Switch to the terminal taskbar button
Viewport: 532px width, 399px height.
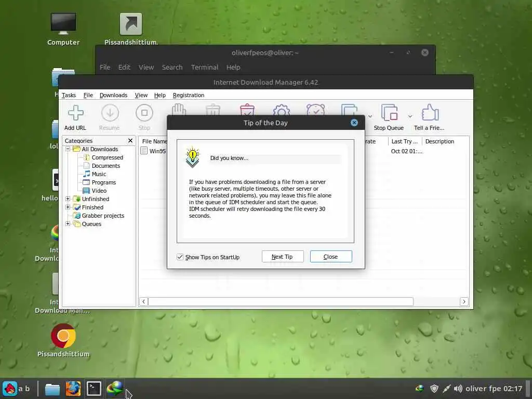[x=94, y=389]
